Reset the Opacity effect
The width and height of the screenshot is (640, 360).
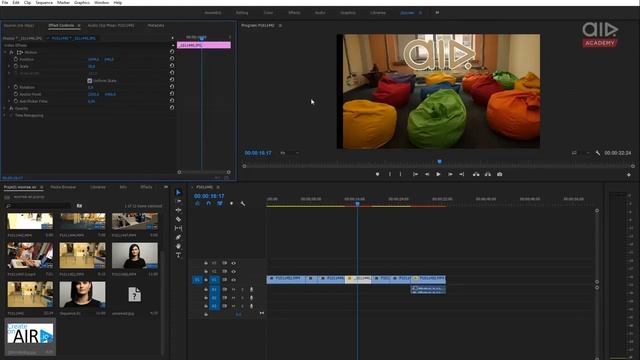coord(172,108)
